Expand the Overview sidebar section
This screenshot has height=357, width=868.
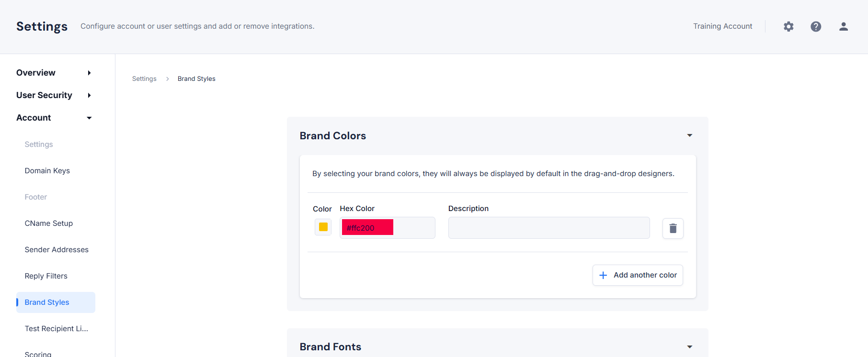89,73
